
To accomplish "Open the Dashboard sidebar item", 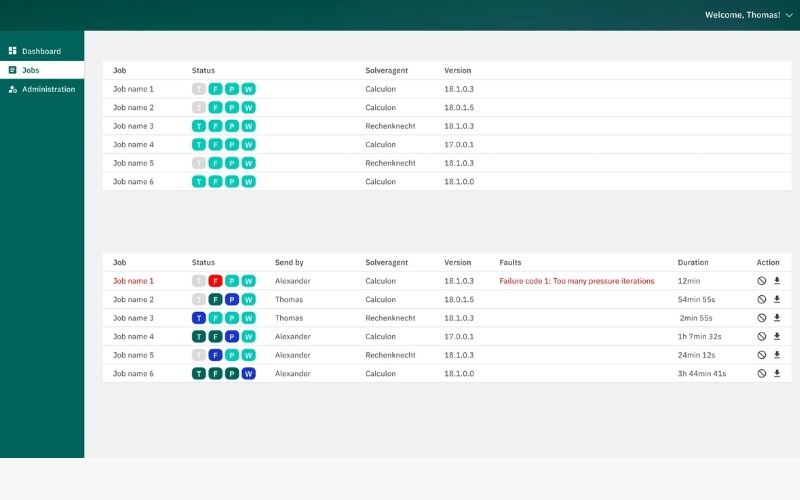I will click(42, 51).
